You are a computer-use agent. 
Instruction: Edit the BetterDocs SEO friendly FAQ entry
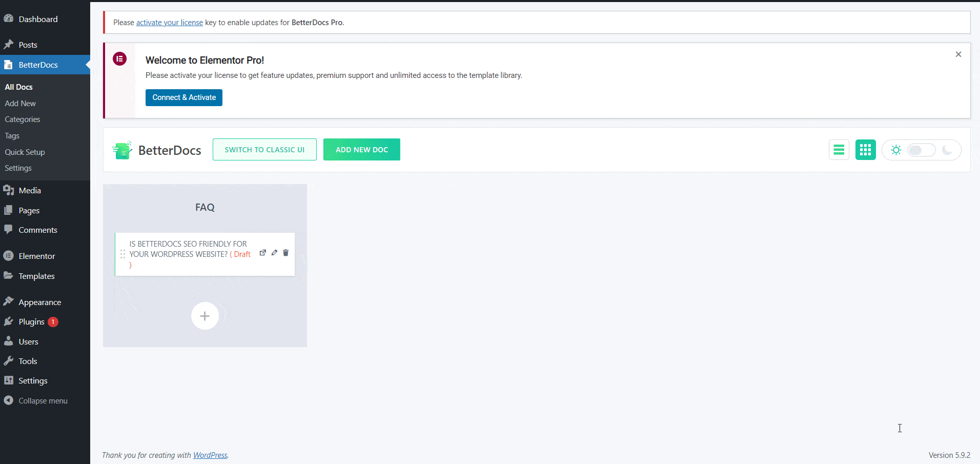274,253
